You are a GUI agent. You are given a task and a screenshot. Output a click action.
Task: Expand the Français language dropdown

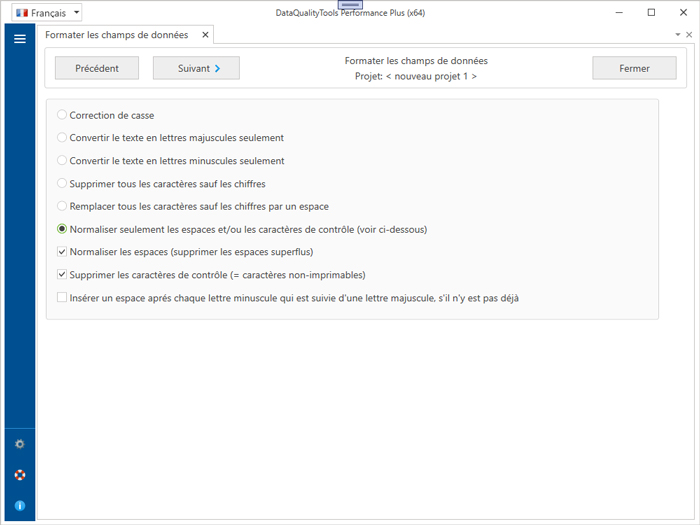(46, 13)
